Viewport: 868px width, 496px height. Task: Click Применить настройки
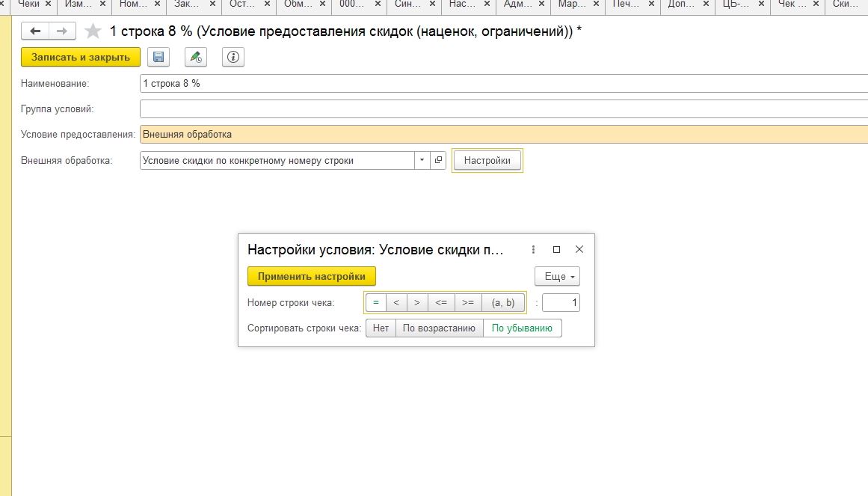[311, 277]
